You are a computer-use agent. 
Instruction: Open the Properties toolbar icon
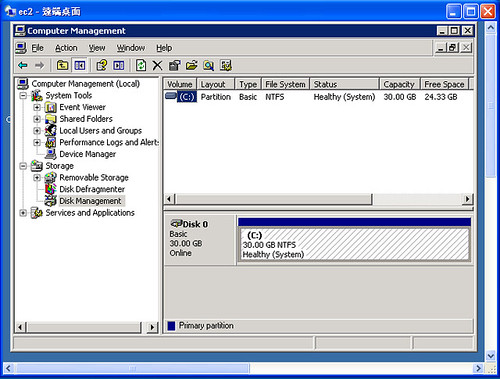click(x=174, y=65)
